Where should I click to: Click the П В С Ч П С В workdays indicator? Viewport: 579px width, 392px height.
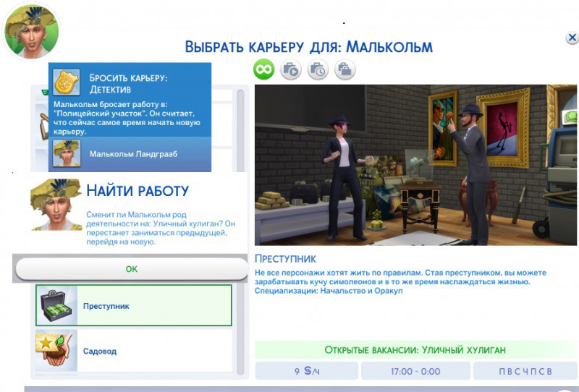point(525,371)
